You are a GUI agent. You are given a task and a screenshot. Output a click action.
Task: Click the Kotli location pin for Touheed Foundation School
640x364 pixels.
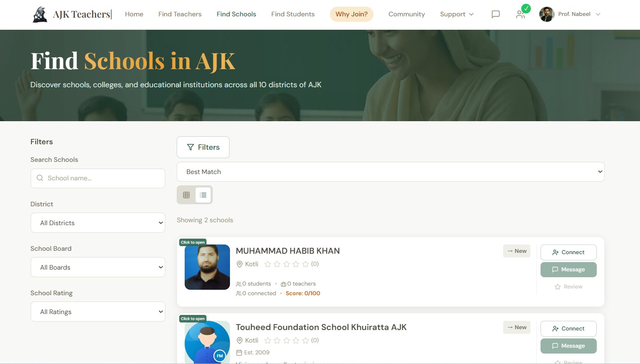coord(240,341)
